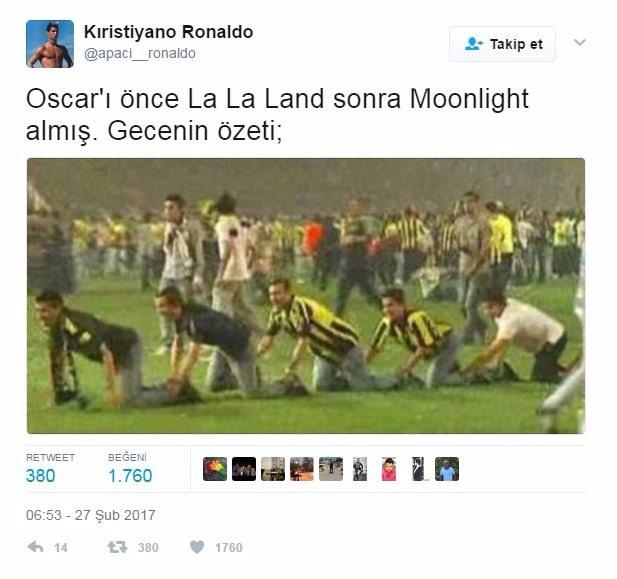Click the add-person icon in follow button

(473, 44)
